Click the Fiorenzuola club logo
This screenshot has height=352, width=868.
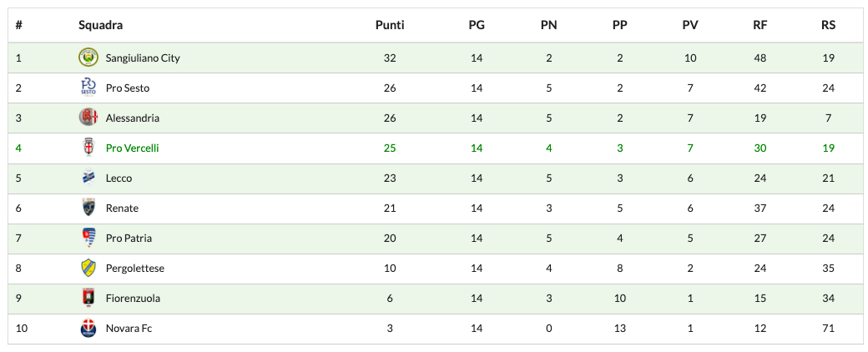88,298
